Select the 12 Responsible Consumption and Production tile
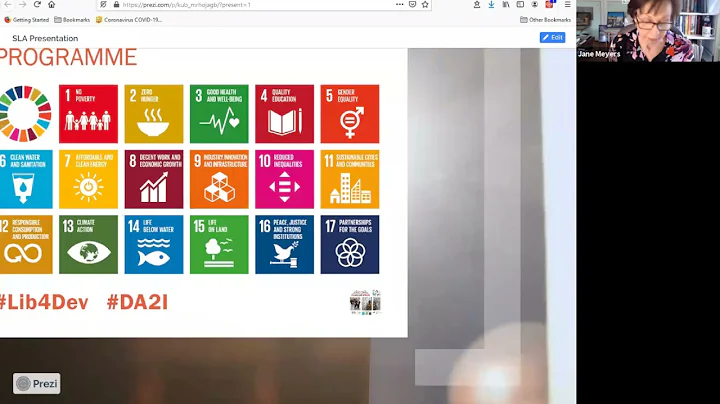 (26, 245)
